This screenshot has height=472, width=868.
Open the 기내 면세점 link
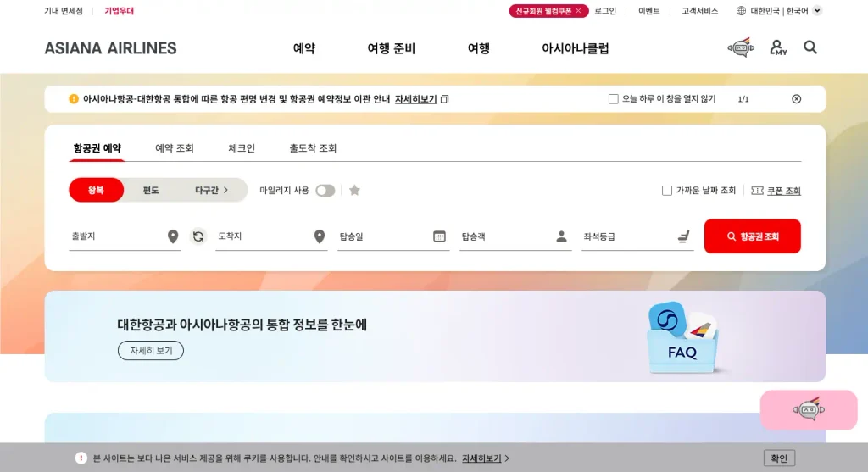point(64,10)
